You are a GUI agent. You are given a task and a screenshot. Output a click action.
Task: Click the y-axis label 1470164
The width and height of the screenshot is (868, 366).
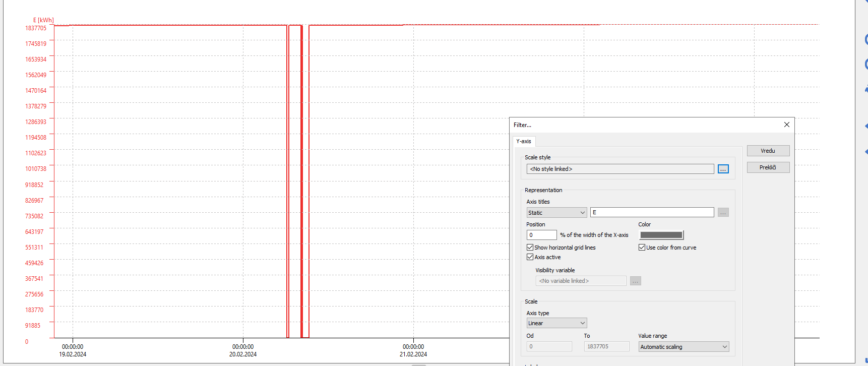(36, 91)
